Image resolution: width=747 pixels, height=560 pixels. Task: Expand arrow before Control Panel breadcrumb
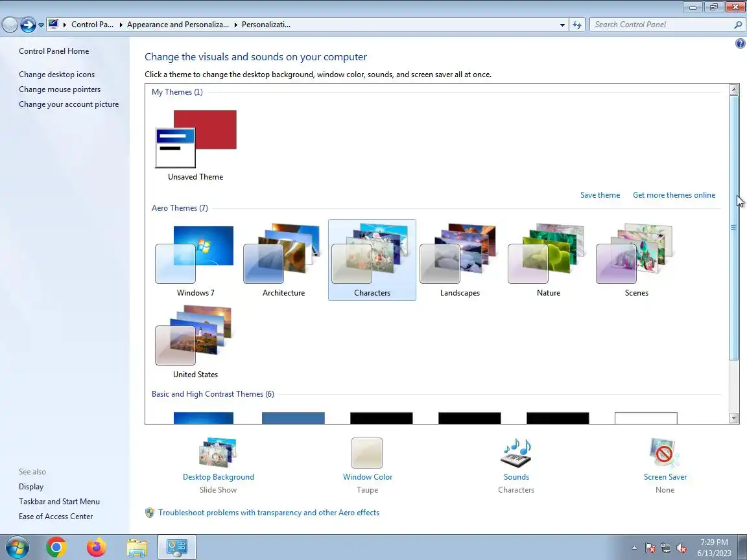[x=65, y=25]
